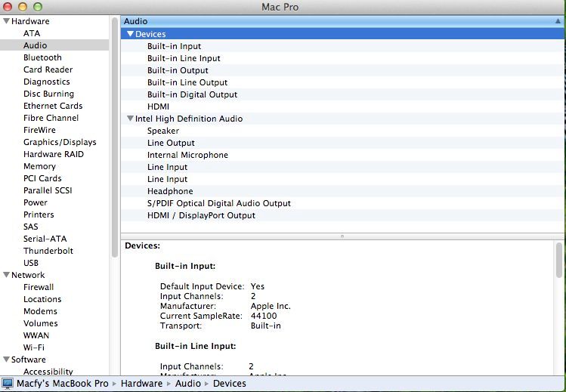Select the Built-in Digital Output row
Screen dimensions: 566x392
pyautogui.click(x=342, y=94)
